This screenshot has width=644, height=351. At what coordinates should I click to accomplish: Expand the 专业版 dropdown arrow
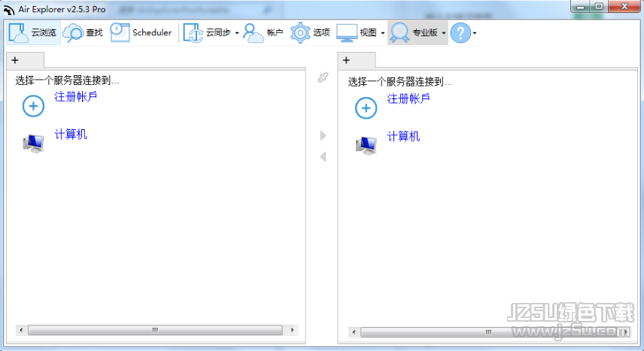[444, 33]
